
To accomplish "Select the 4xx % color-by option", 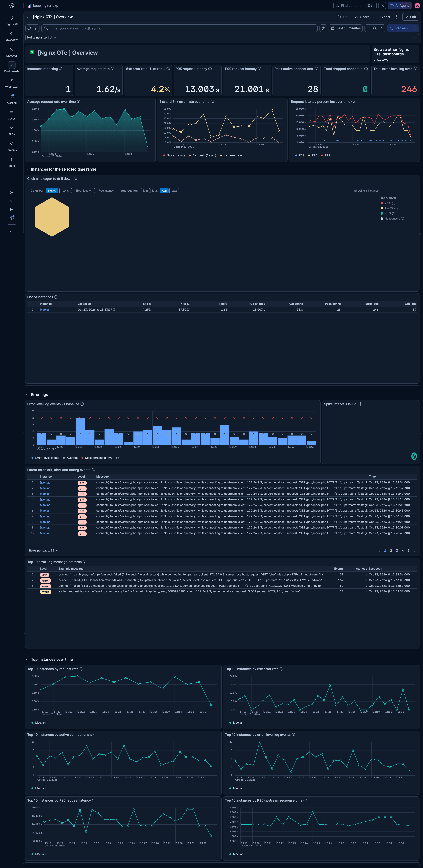I will click(x=65, y=191).
